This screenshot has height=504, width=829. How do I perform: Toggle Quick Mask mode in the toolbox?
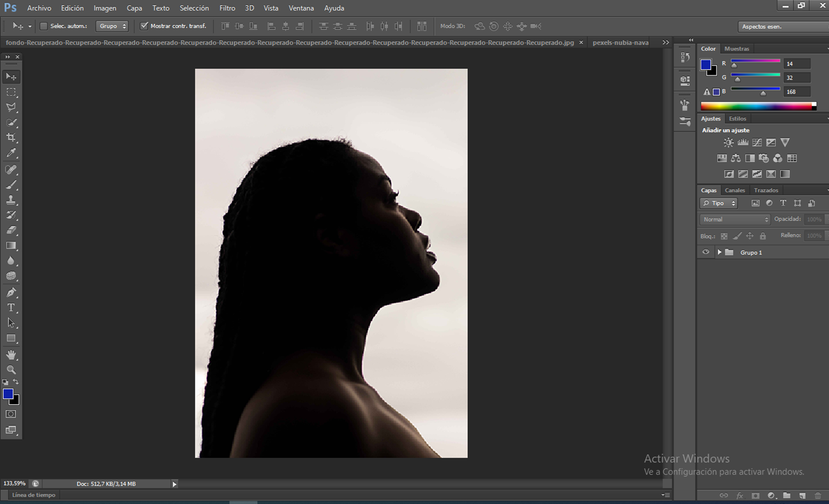(11, 414)
